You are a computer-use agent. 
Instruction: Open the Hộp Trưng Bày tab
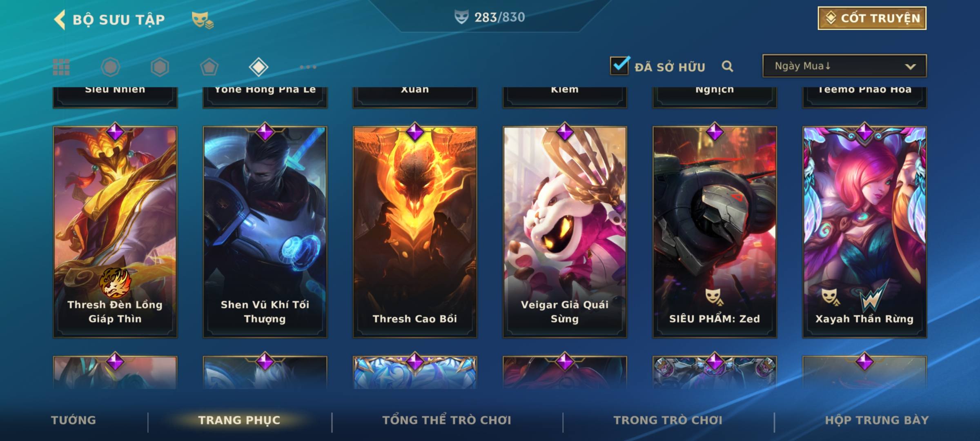(x=877, y=420)
